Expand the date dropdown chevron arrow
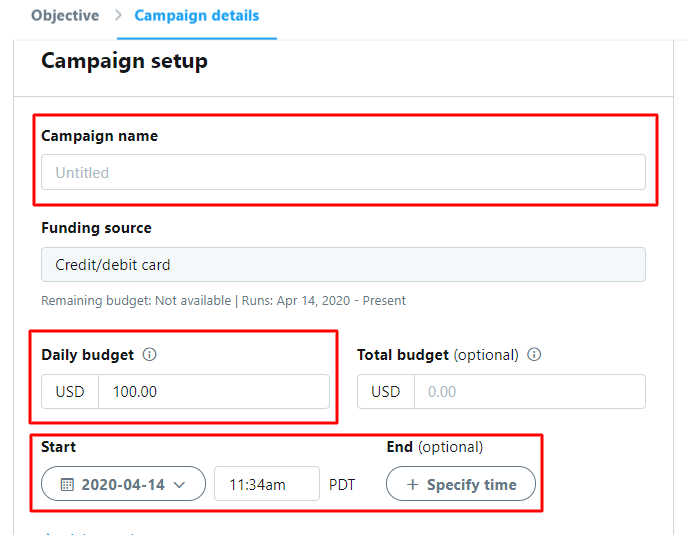 (179, 485)
